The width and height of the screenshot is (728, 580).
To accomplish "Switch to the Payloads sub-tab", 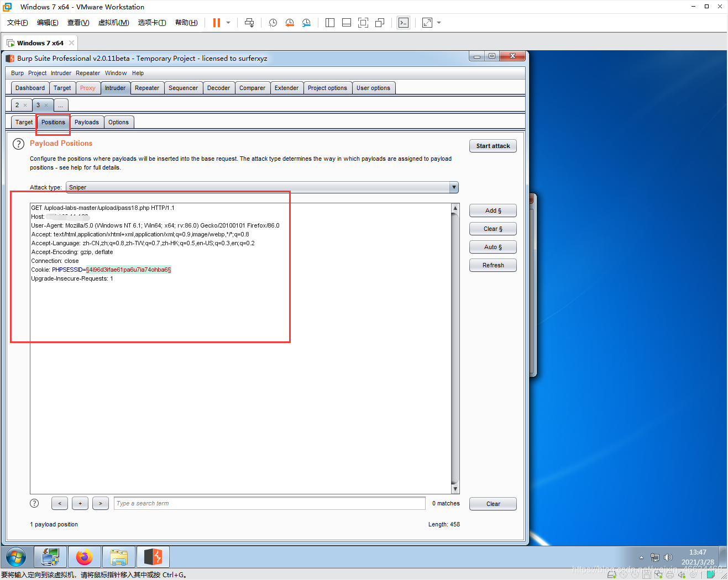I will click(x=87, y=122).
